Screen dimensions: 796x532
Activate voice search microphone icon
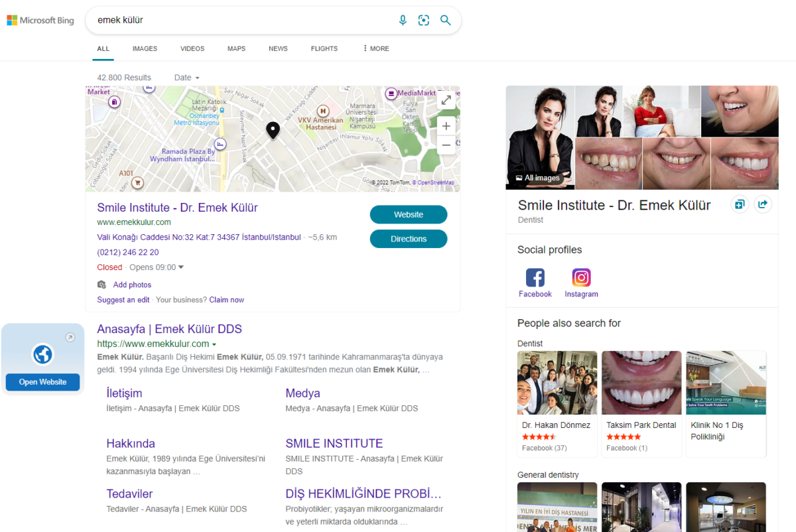click(403, 21)
